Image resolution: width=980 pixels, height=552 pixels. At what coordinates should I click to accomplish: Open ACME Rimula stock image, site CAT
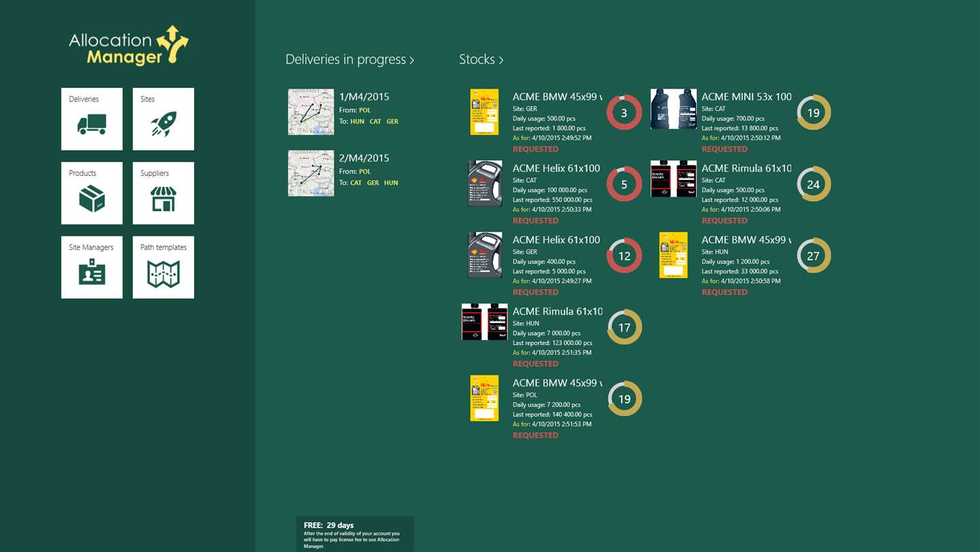(x=674, y=179)
